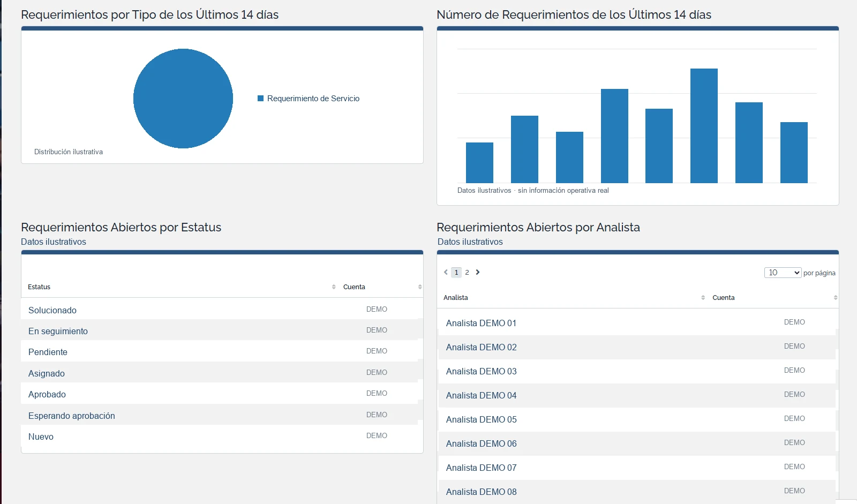Click the blue pie chart

183,99
